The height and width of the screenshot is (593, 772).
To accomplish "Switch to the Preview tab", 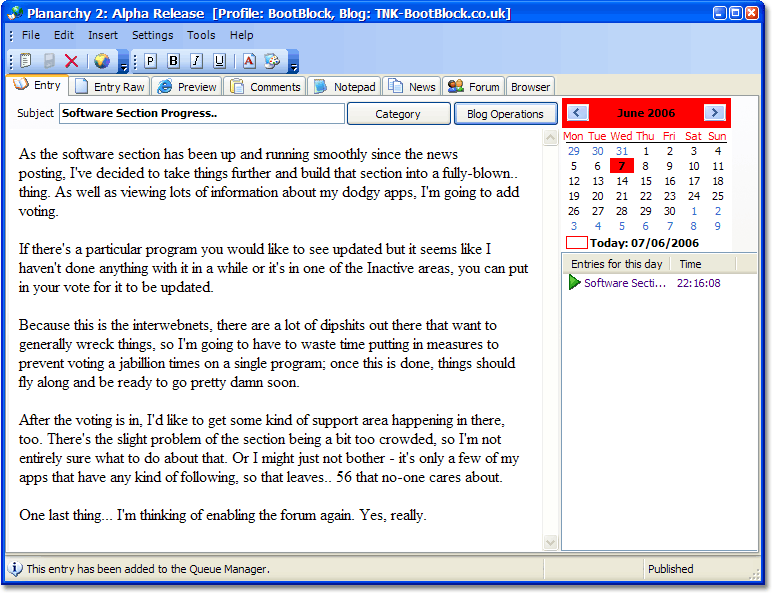I will 187,87.
